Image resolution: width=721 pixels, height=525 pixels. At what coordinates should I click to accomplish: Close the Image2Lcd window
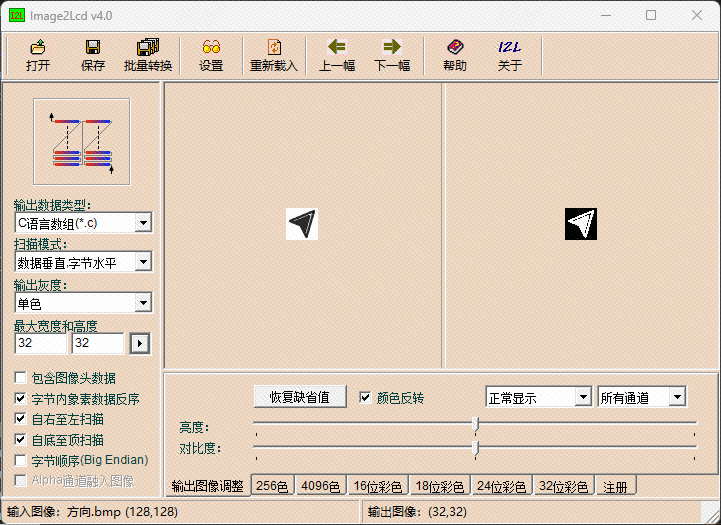coord(697,15)
